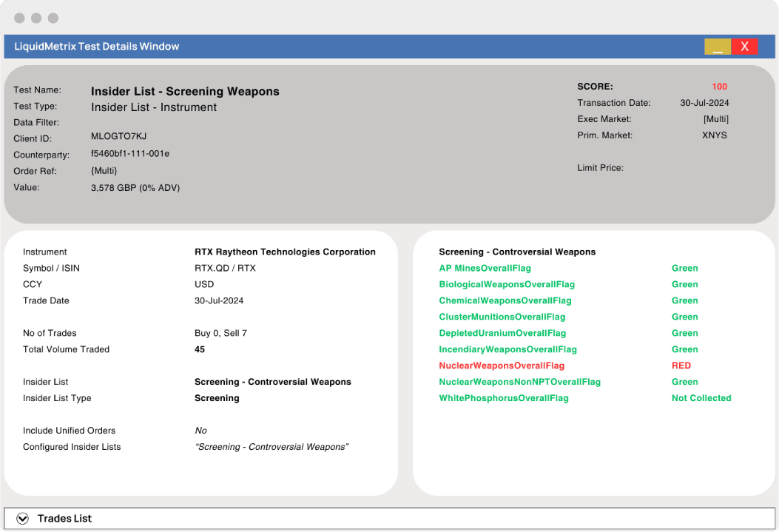The image size is (779, 532).
Task: Click the middle window control dot
Action: coord(36,18)
